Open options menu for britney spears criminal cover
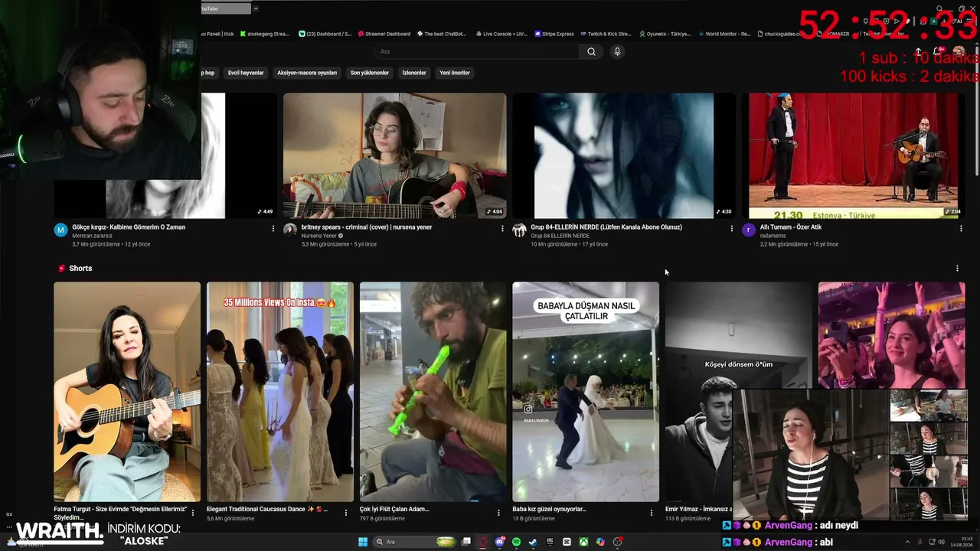 pos(502,228)
